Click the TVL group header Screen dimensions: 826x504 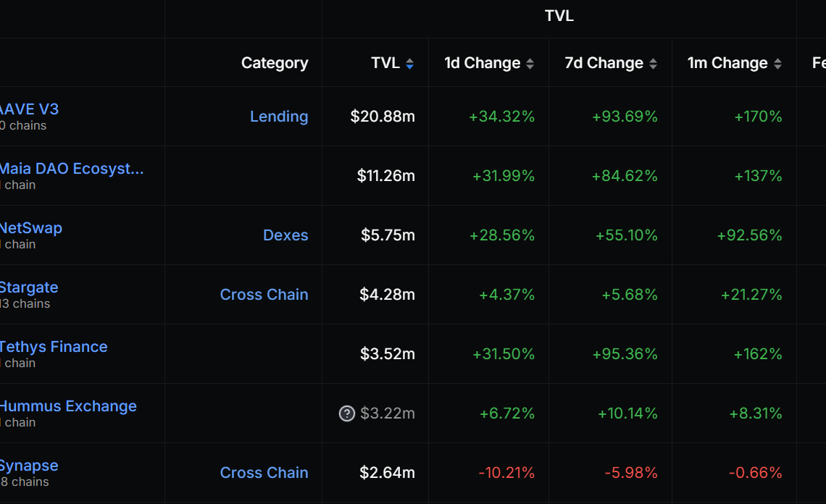pyautogui.click(x=559, y=16)
